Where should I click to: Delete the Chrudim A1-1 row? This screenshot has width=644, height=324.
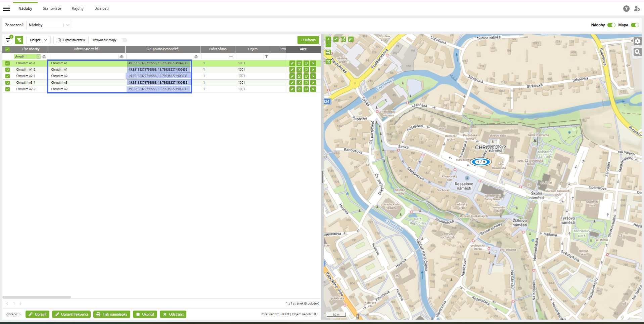coord(313,63)
